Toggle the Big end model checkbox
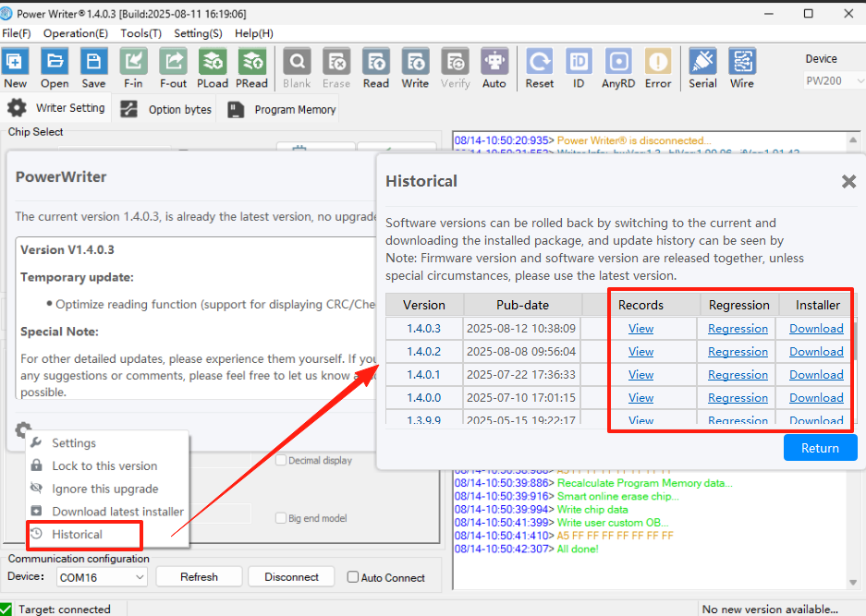This screenshot has height=616, width=866. pyautogui.click(x=281, y=518)
